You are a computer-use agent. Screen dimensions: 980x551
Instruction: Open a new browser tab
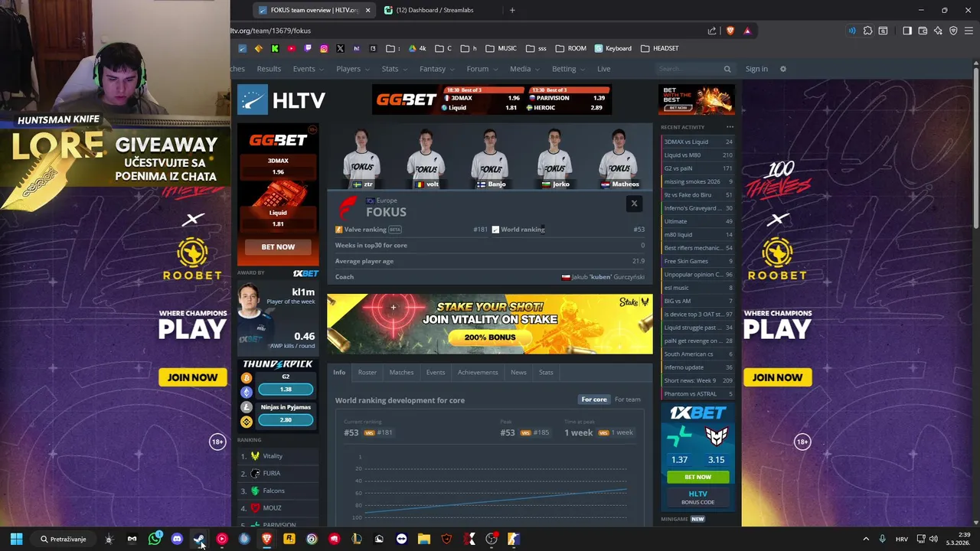pos(512,10)
